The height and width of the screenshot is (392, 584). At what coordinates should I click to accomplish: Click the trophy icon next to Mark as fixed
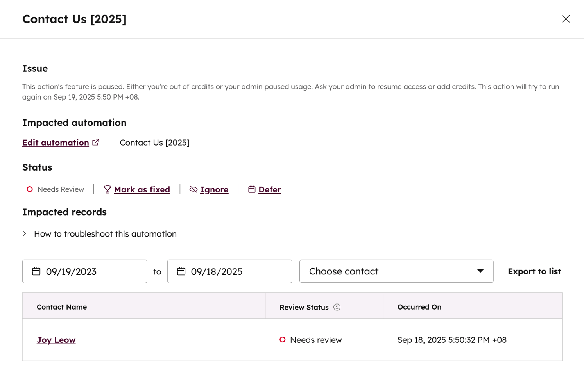pos(107,189)
